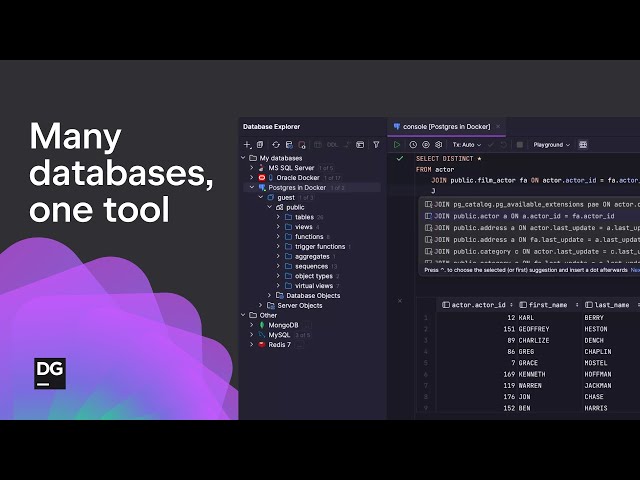This screenshot has height=480, width=640.
Task: Select virtual views tree item
Action: point(314,286)
